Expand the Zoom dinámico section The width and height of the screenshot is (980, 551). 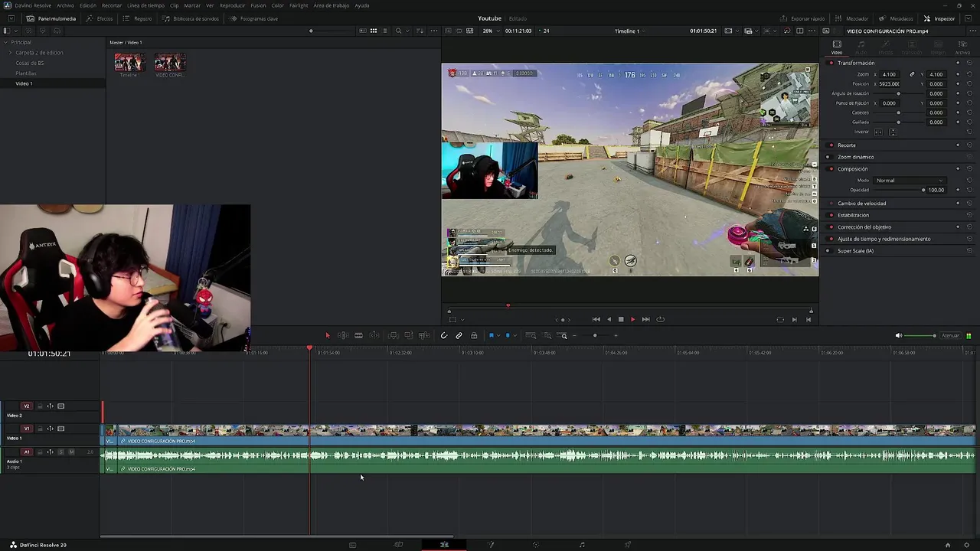point(855,157)
